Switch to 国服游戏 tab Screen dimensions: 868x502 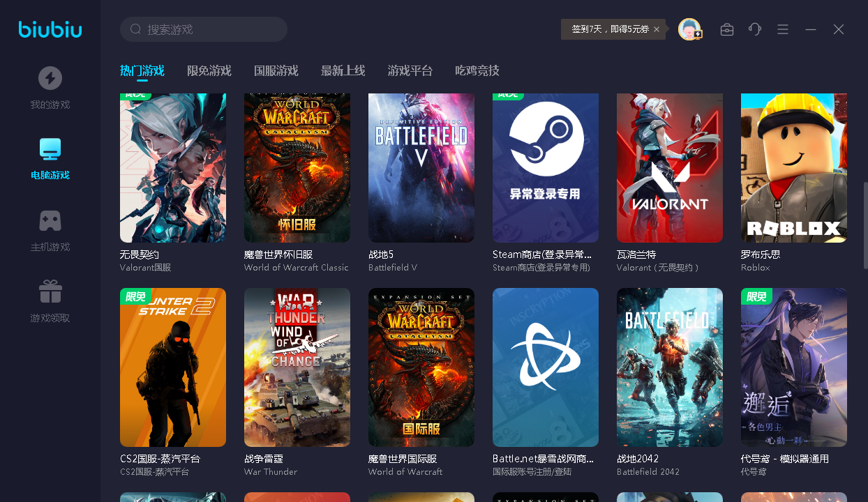coord(276,70)
